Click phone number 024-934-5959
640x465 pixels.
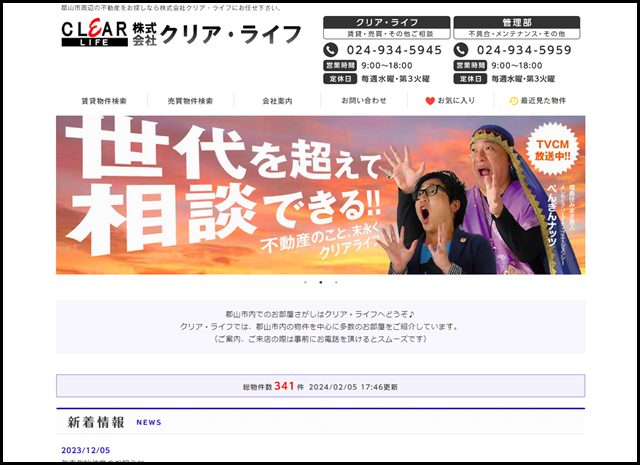pyautogui.click(x=524, y=50)
